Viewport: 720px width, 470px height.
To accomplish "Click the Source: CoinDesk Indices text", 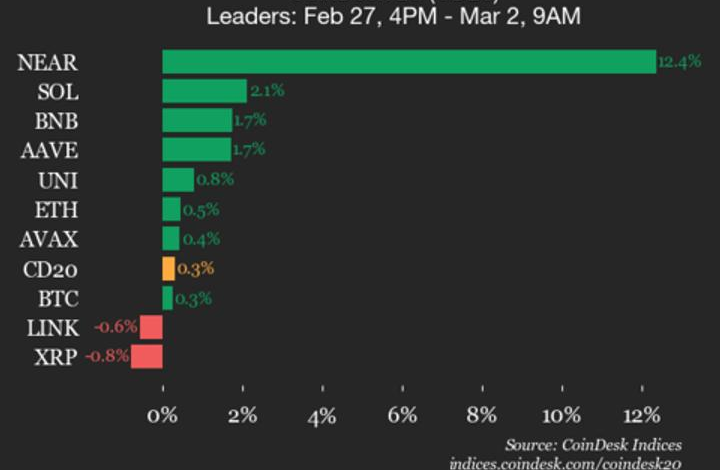I will [x=593, y=443].
